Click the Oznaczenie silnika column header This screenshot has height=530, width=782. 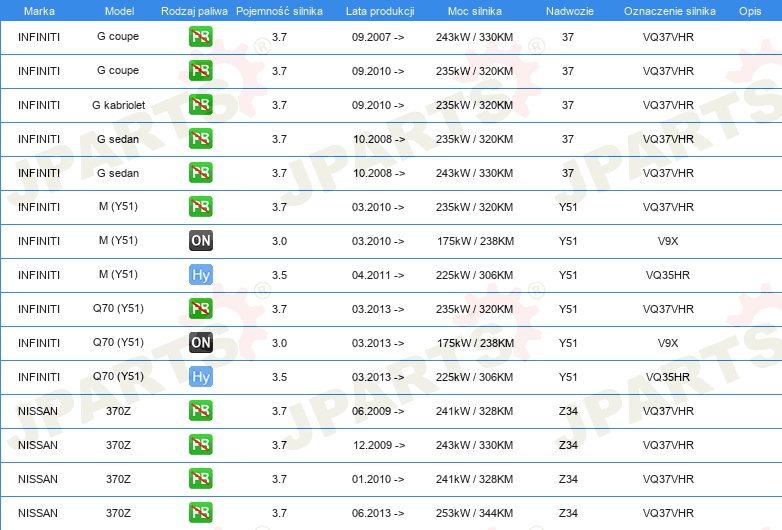tap(669, 11)
